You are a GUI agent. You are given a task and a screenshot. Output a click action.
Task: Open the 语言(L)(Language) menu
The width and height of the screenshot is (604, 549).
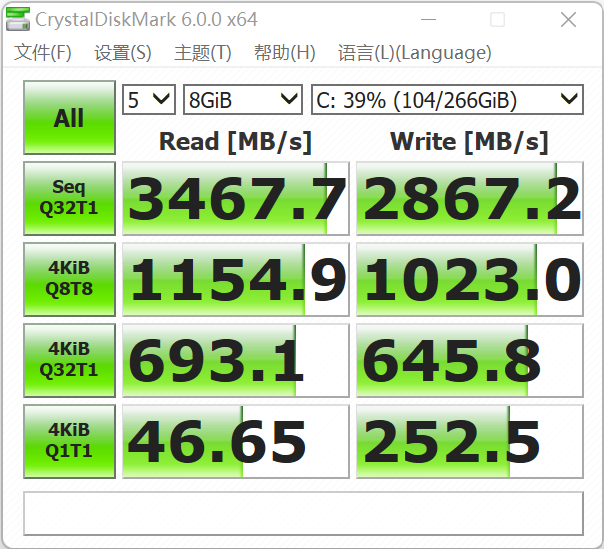415,53
